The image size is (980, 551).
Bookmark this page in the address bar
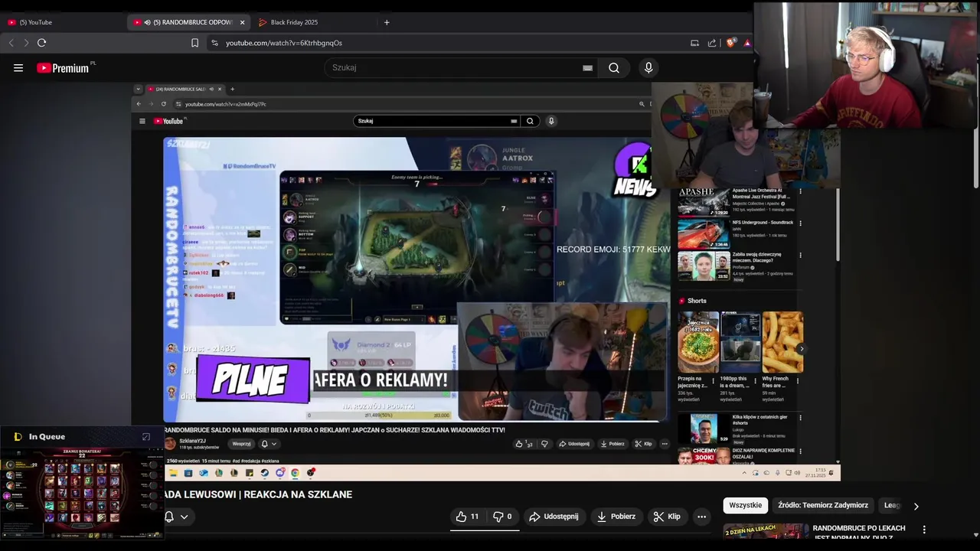click(x=194, y=43)
